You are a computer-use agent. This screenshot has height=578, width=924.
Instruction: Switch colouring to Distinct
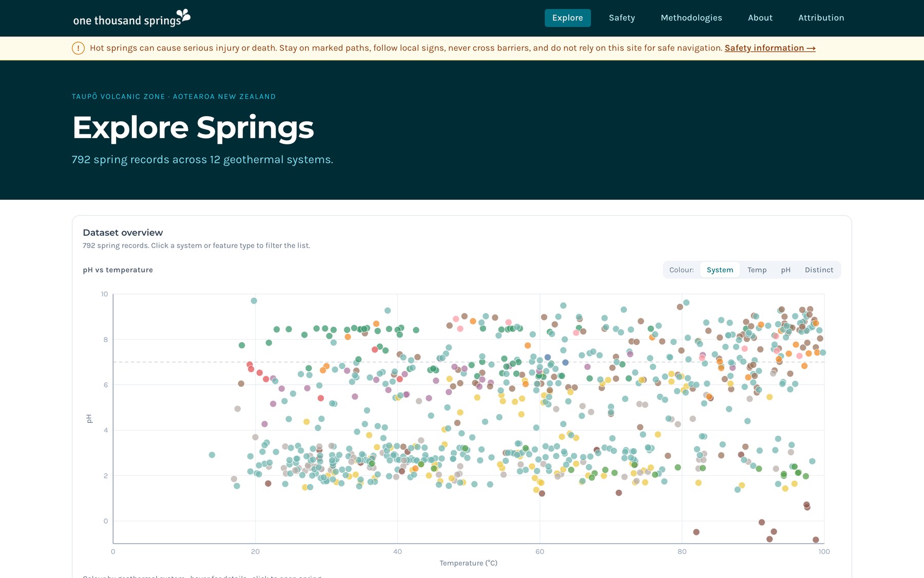click(819, 270)
